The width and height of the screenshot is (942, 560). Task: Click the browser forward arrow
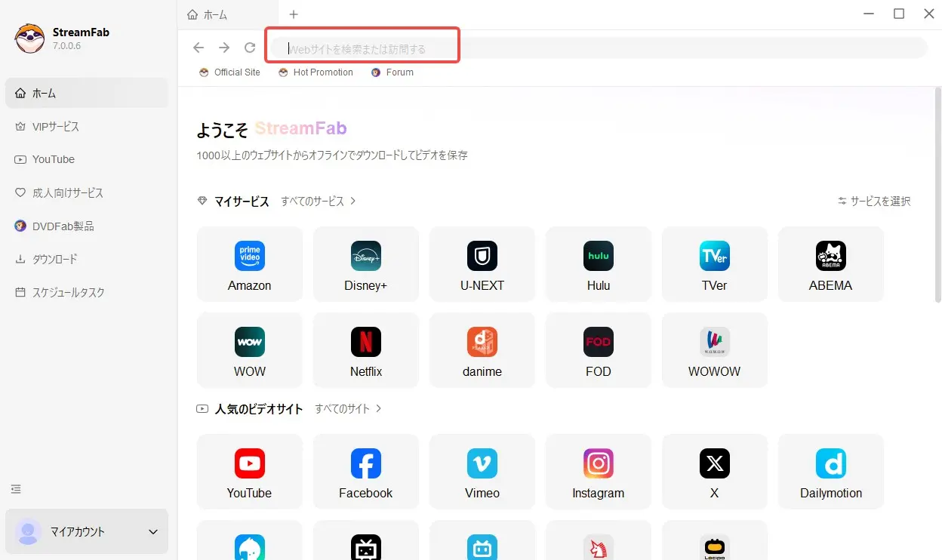(x=224, y=48)
